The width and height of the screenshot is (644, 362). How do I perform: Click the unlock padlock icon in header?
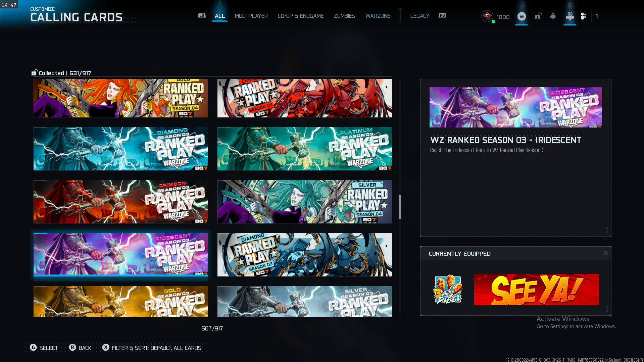pyautogui.click(x=538, y=16)
